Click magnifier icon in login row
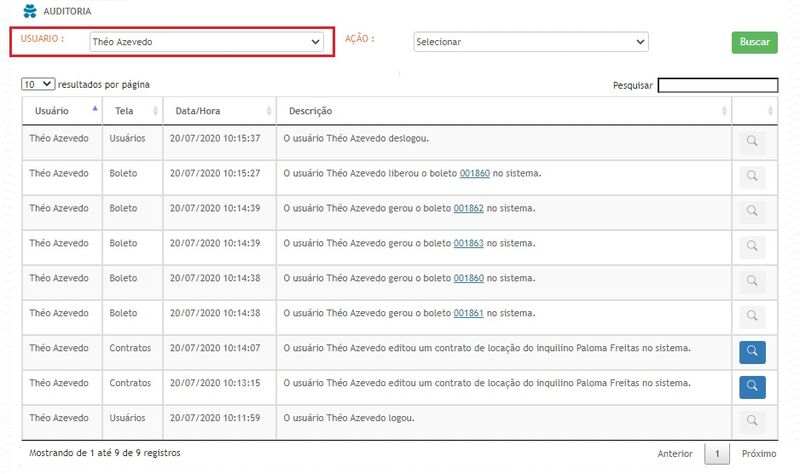Image resolution: width=800 pixels, height=474 pixels. click(x=752, y=421)
